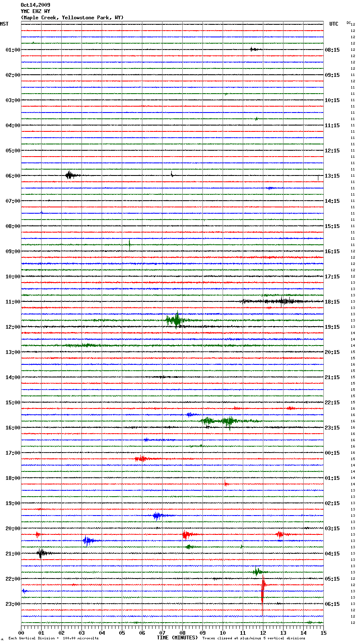Click the "20:15" UTC time label
This screenshot has width=357, height=644.
click(x=332, y=352)
